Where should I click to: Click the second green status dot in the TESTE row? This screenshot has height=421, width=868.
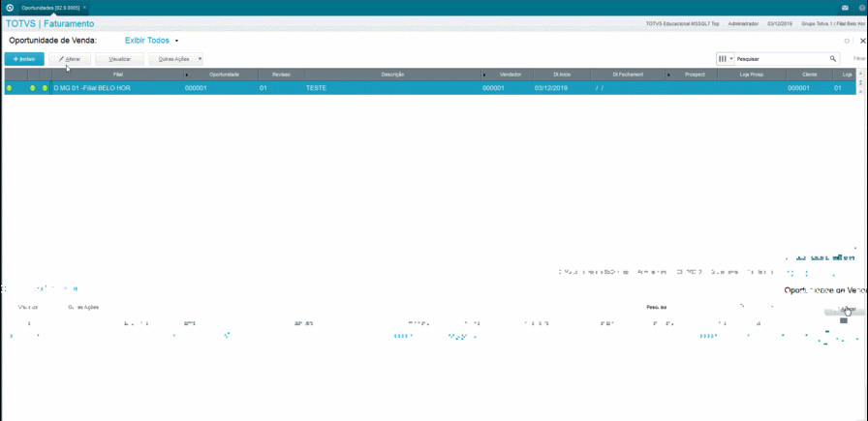click(33, 88)
